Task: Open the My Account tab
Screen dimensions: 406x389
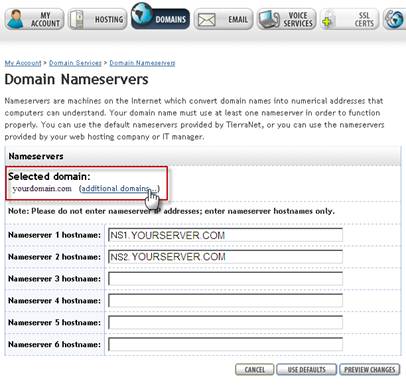Action: coord(34,19)
